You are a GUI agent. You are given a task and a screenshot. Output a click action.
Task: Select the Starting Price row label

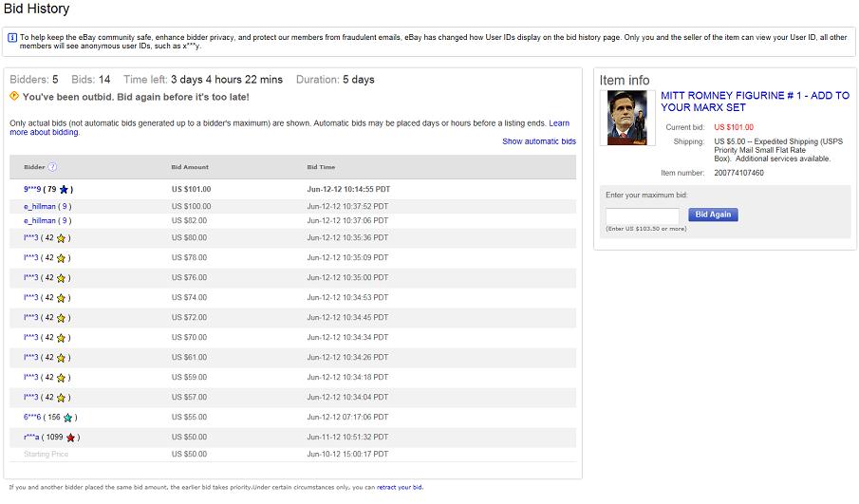(46, 454)
